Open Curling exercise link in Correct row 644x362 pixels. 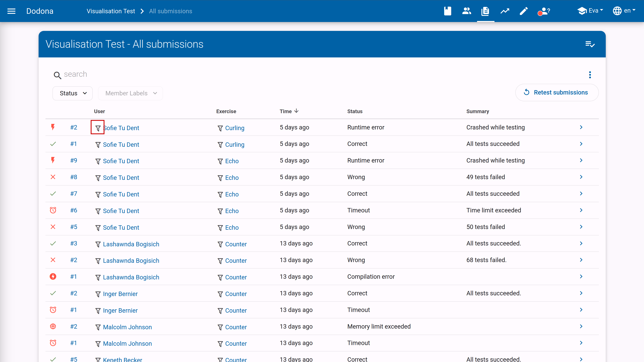(x=235, y=145)
